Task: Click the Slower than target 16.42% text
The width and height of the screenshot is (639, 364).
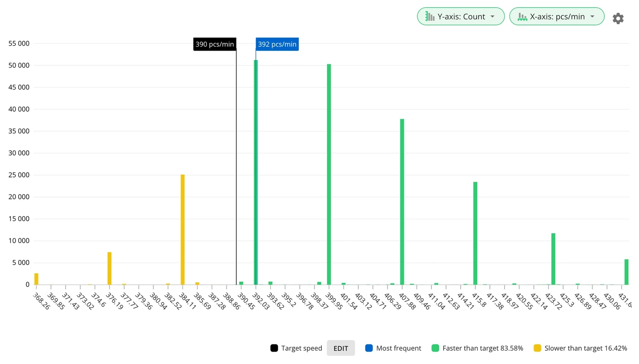Action: (x=586, y=348)
